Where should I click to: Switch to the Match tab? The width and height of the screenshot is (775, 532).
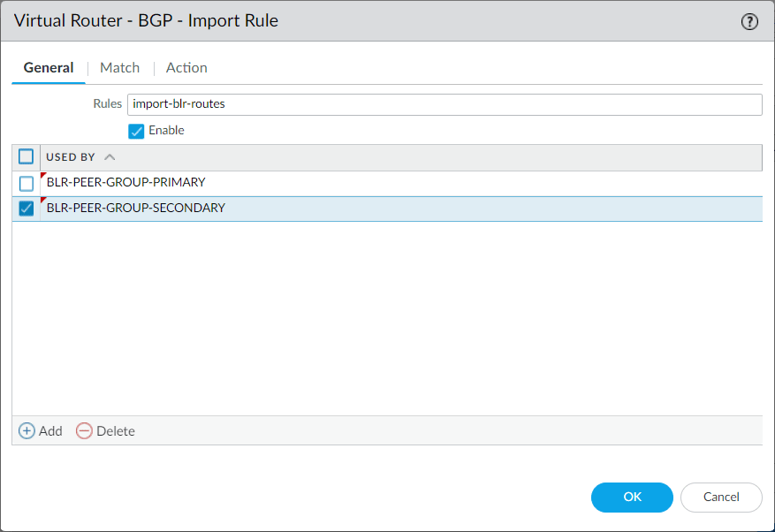point(119,67)
